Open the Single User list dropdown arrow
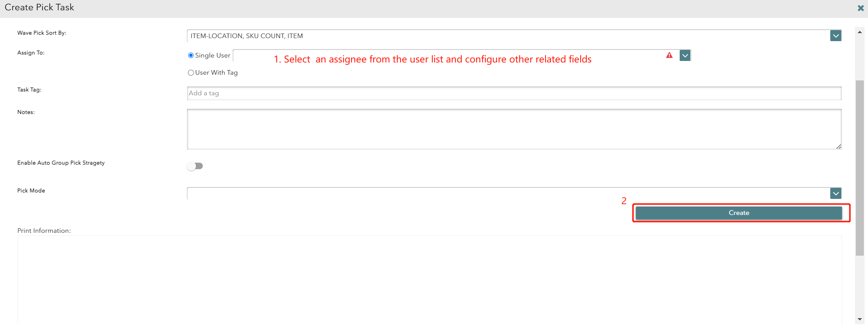The width and height of the screenshot is (868, 325). (x=685, y=56)
